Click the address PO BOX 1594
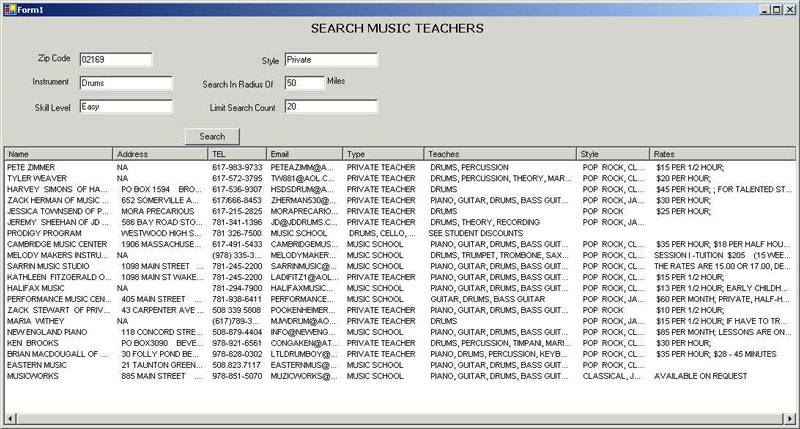The width and height of the screenshot is (800, 429). point(161,189)
